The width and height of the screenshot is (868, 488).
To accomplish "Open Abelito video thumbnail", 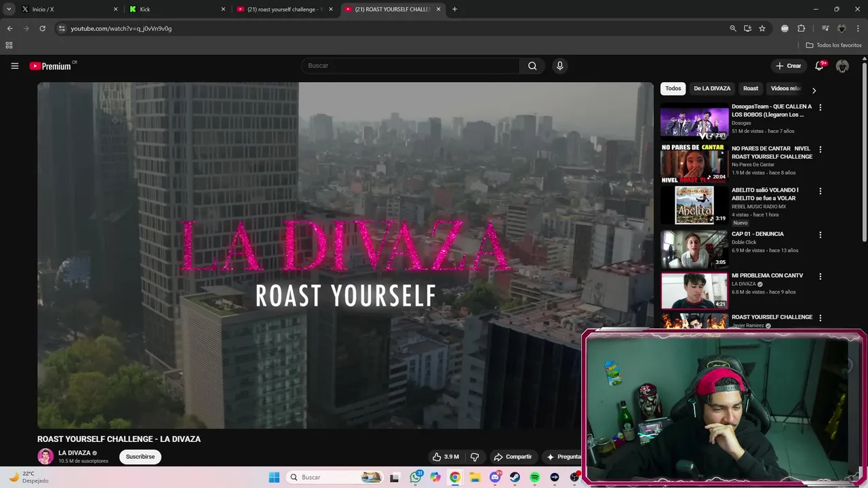I will (694, 205).
